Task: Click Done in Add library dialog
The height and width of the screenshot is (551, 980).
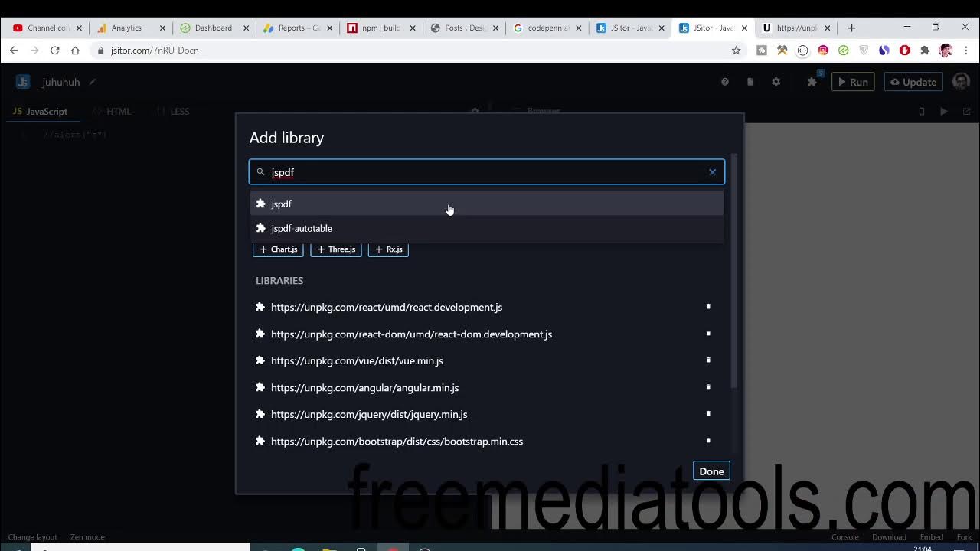Action: click(710, 471)
